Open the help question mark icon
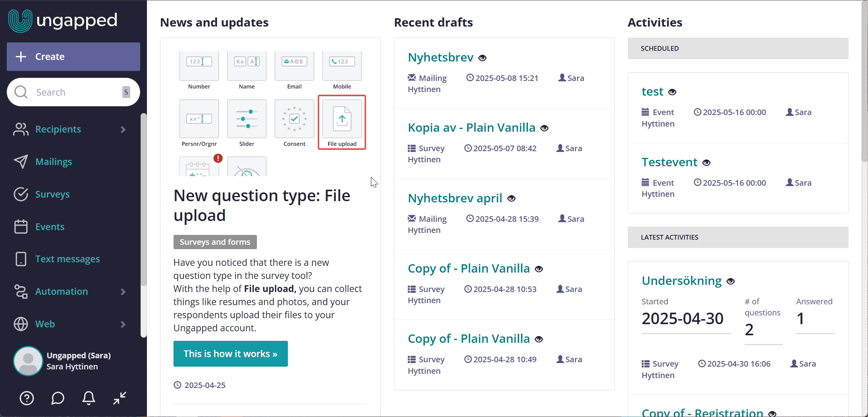 [27, 398]
